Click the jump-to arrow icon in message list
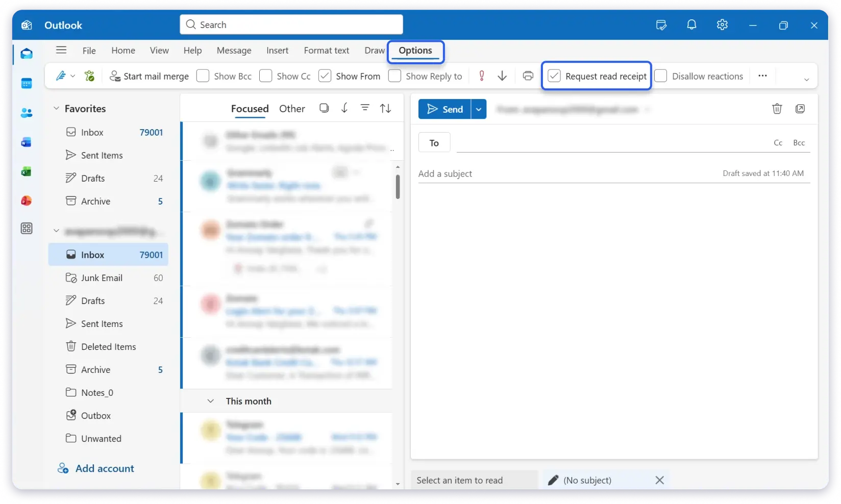The image size is (841, 504). pyautogui.click(x=344, y=108)
